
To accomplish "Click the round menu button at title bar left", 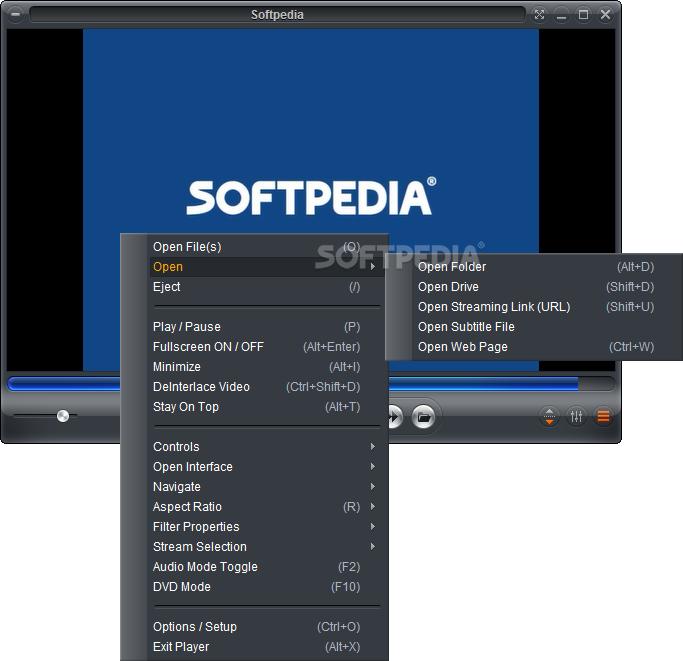I will tap(16, 14).
